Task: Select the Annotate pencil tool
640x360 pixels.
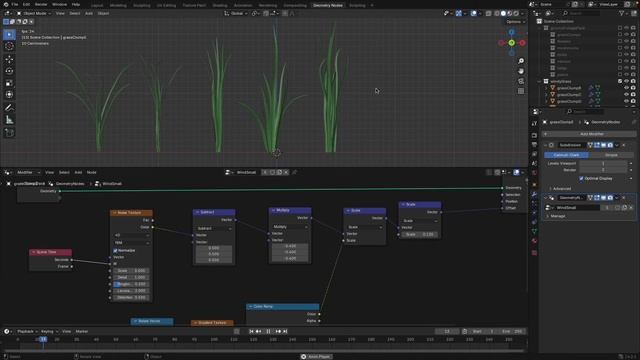Action: 9,108
